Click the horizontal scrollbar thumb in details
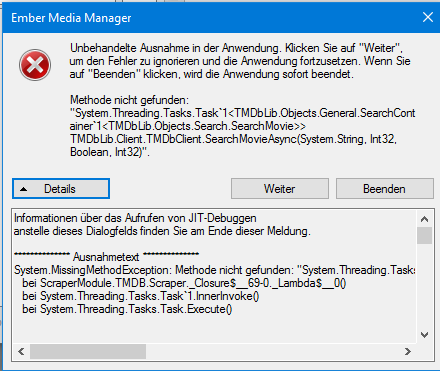Screen dimensions: 440x371 [88, 351]
